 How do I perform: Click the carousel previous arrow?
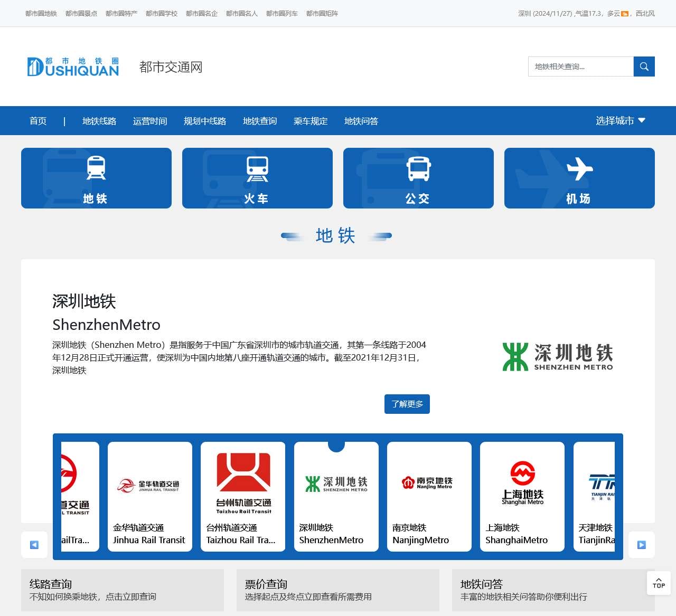[34, 545]
